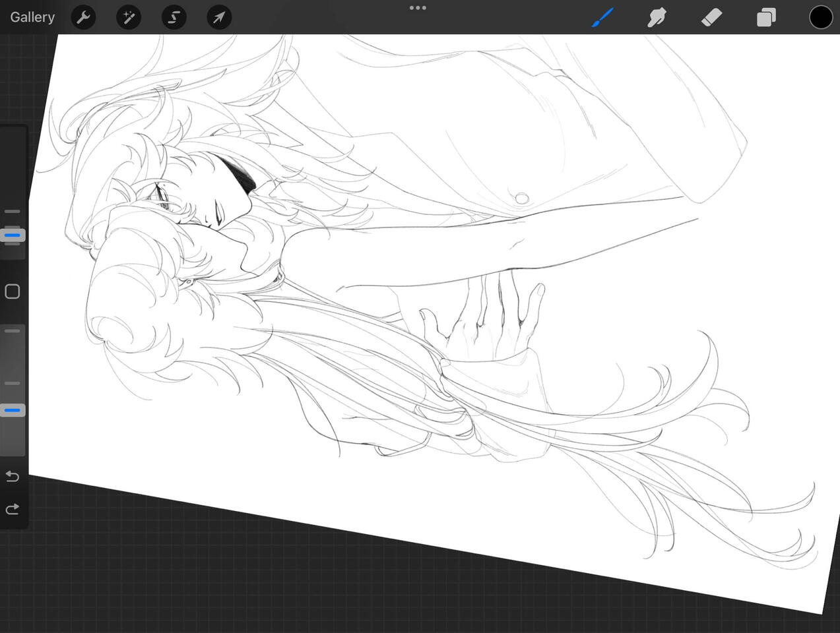
Task: Open the Adjustments magic wand menu
Action: 129,17
